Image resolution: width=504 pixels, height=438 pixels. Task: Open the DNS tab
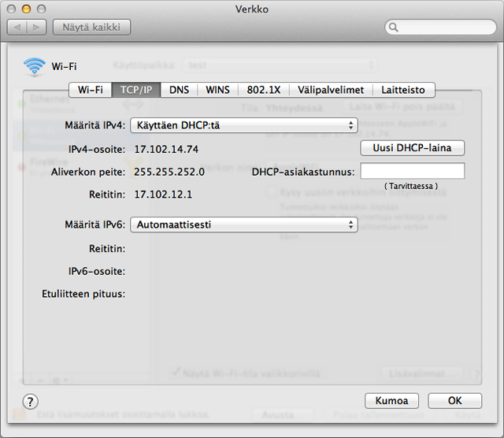pos(179,90)
